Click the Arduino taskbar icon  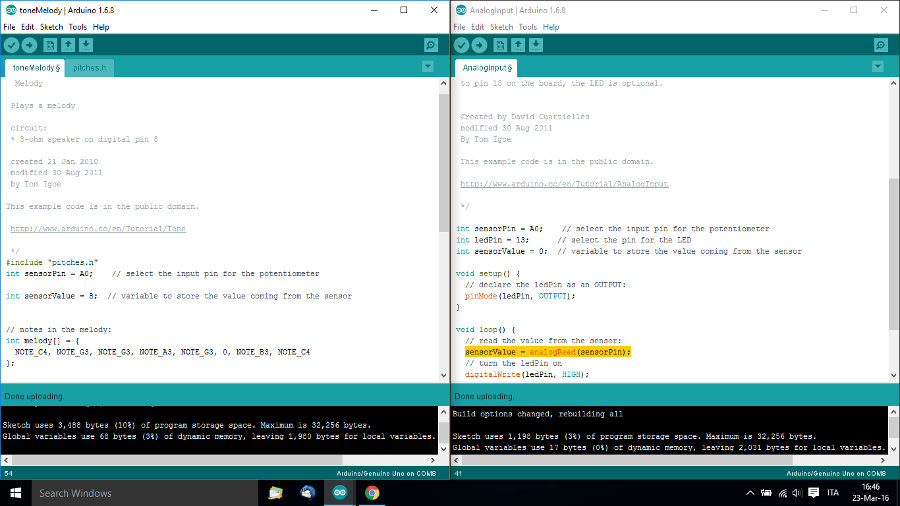[x=340, y=493]
